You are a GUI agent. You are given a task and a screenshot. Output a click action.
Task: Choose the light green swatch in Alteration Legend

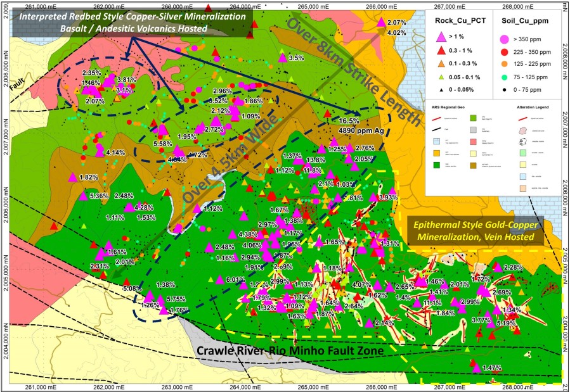click(522, 153)
